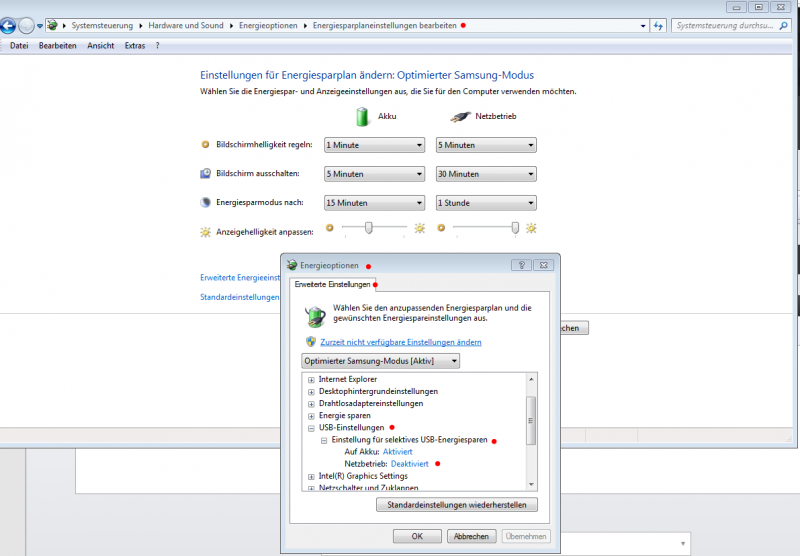Open the Datei menu

19,45
